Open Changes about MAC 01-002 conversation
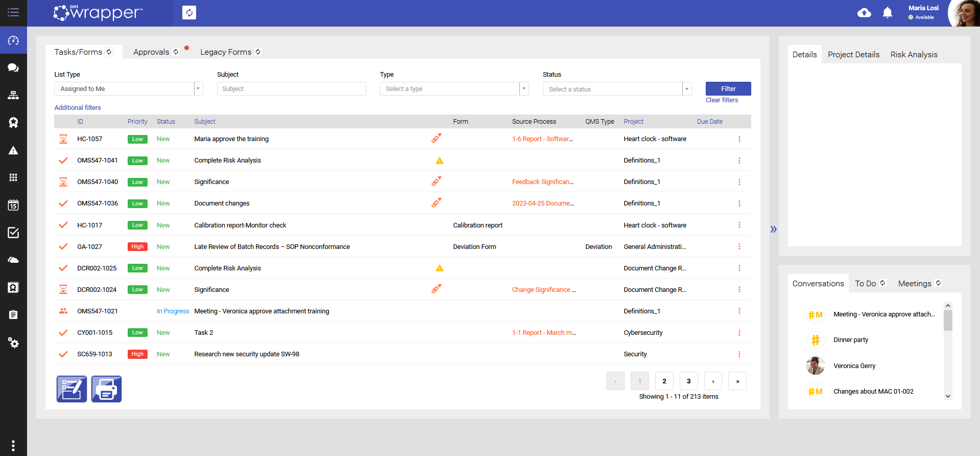Viewport: 980px width, 456px height. (873, 392)
